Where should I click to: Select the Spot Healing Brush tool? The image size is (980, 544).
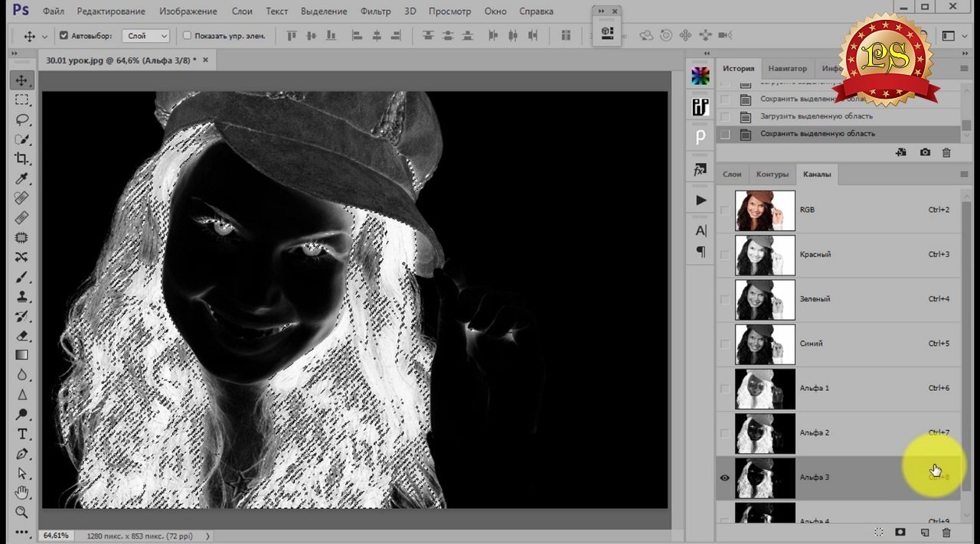click(22, 198)
